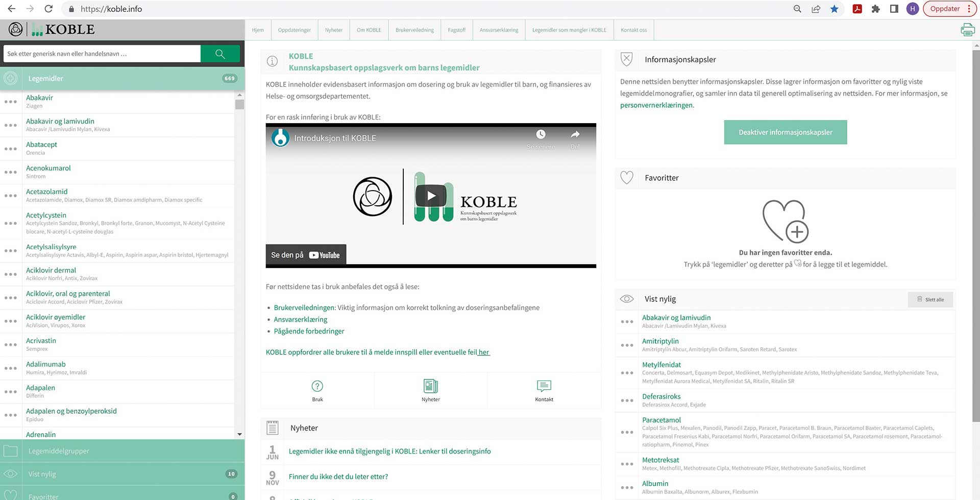Click the green search magnifier button
This screenshot has height=500, width=980.
coord(220,54)
